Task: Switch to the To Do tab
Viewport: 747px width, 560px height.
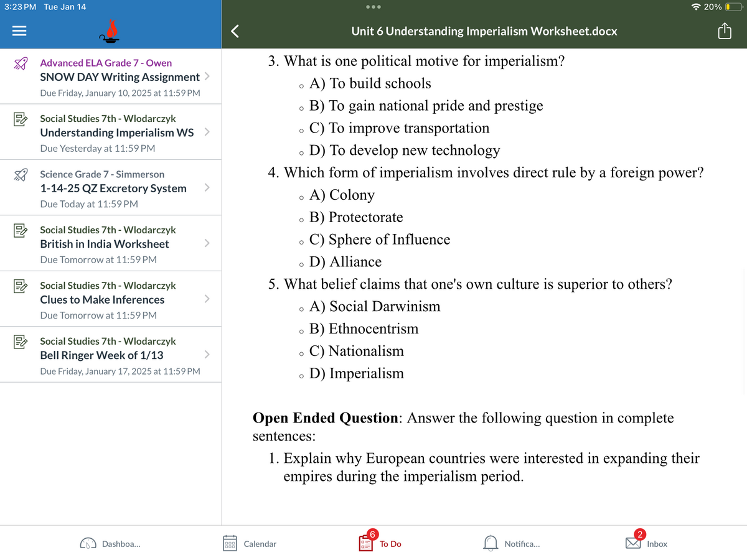Action: pyautogui.click(x=380, y=541)
